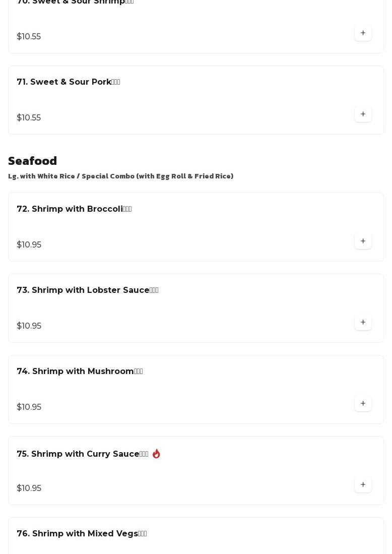This screenshot has width=392, height=554.
Task: Click $10.95 price under Shrimp with Lobster Sauce
Action: coord(29,326)
